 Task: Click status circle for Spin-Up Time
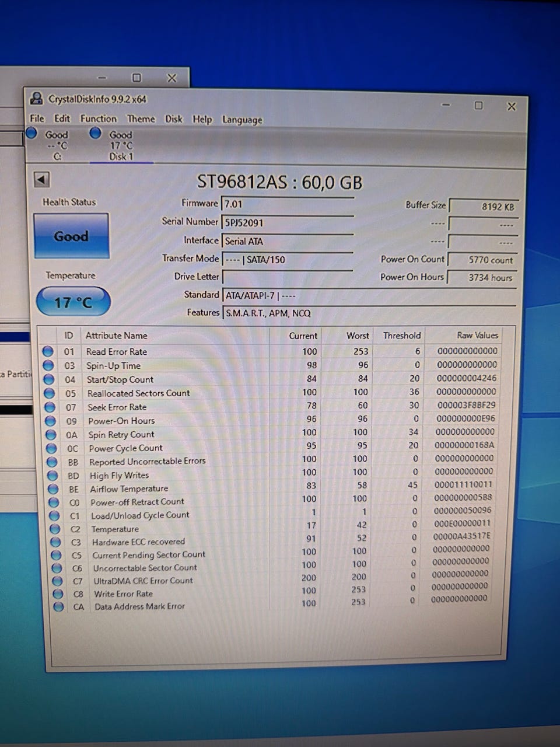pos(48,365)
